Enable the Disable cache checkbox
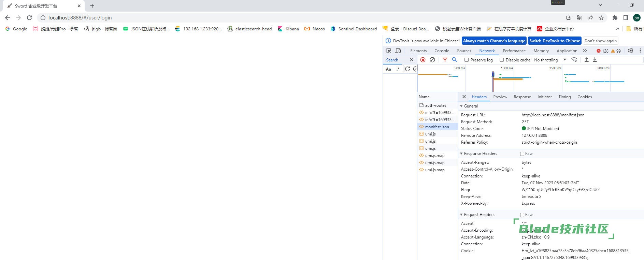644x260 pixels. (502, 60)
